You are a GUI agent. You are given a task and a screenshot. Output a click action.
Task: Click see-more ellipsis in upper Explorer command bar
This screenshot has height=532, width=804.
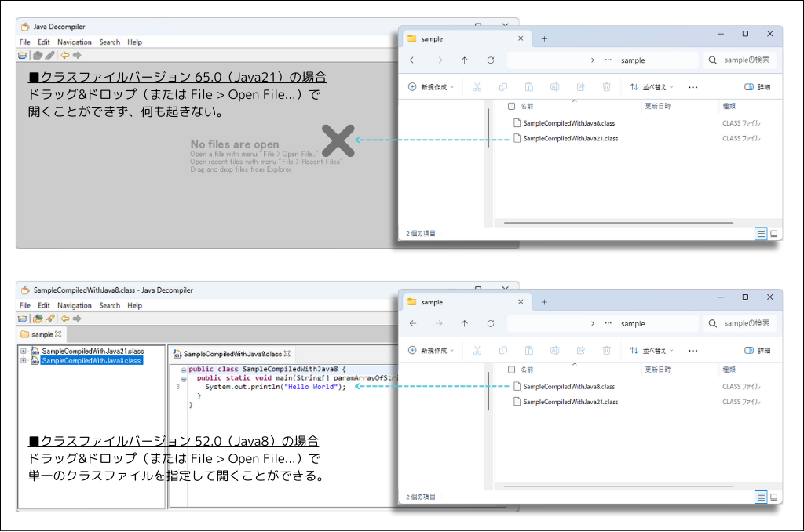693,87
